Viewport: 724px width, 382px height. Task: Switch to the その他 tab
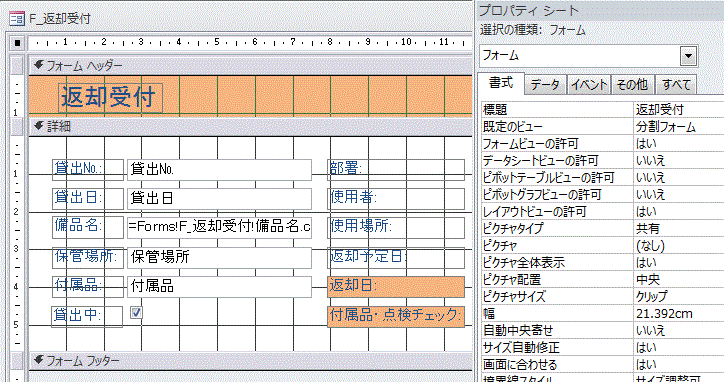pos(632,85)
